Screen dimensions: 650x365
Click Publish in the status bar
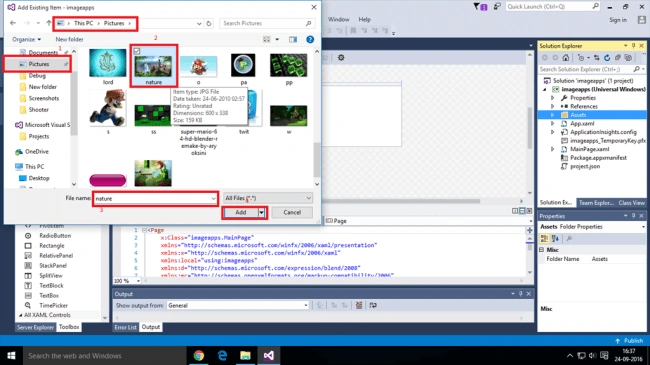629,341
